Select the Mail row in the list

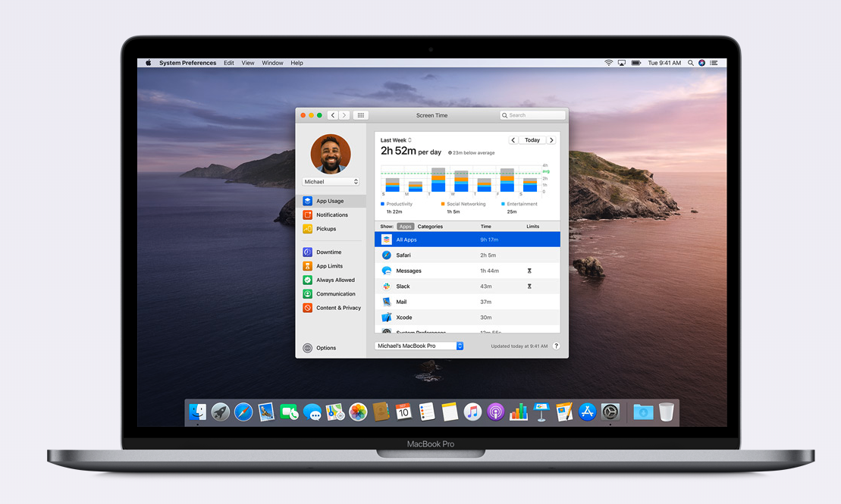[467, 302]
